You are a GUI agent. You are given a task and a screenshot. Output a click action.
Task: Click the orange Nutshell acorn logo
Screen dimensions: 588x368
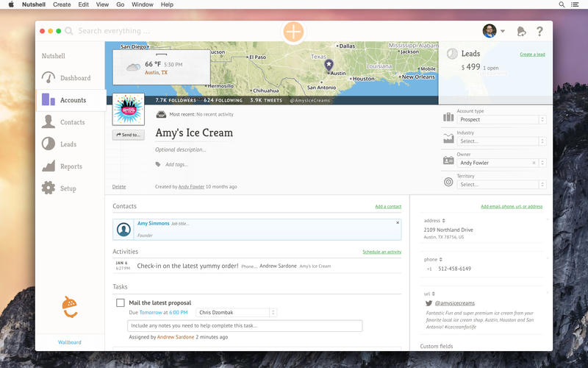pyautogui.click(x=70, y=307)
